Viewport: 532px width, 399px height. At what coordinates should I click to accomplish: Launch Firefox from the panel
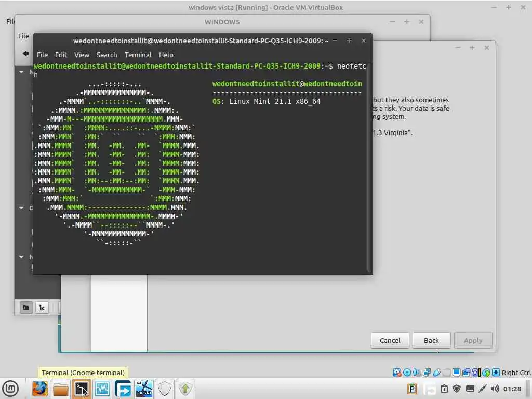click(39, 389)
